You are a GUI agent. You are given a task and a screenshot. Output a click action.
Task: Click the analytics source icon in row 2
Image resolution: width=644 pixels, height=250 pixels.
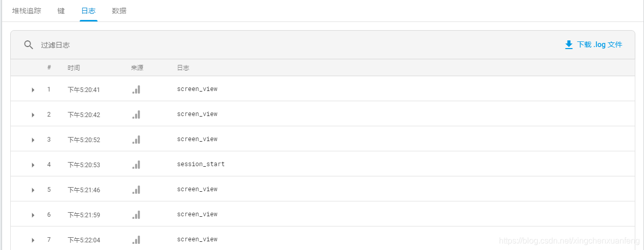point(136,115)
